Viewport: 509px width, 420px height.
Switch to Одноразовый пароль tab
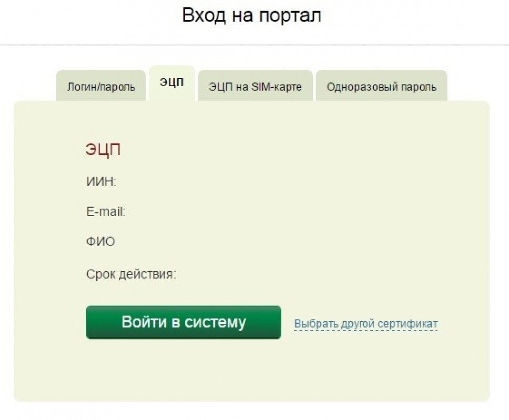[x=381, y=86]
